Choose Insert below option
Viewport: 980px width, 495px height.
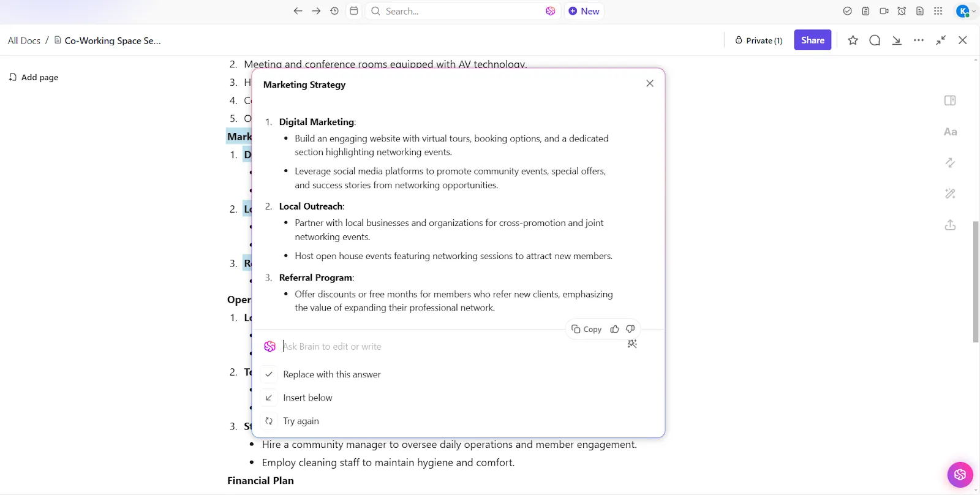coord(307,398)
